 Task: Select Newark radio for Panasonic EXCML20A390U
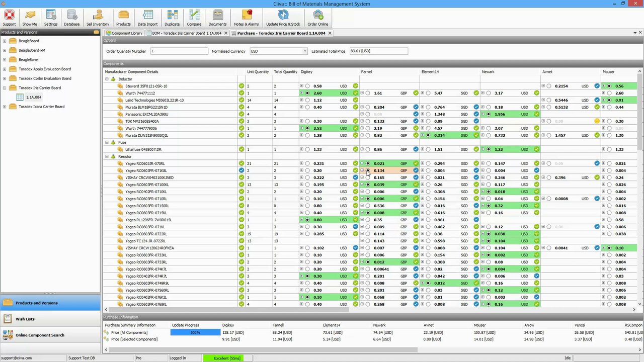[x=489, y=114]
